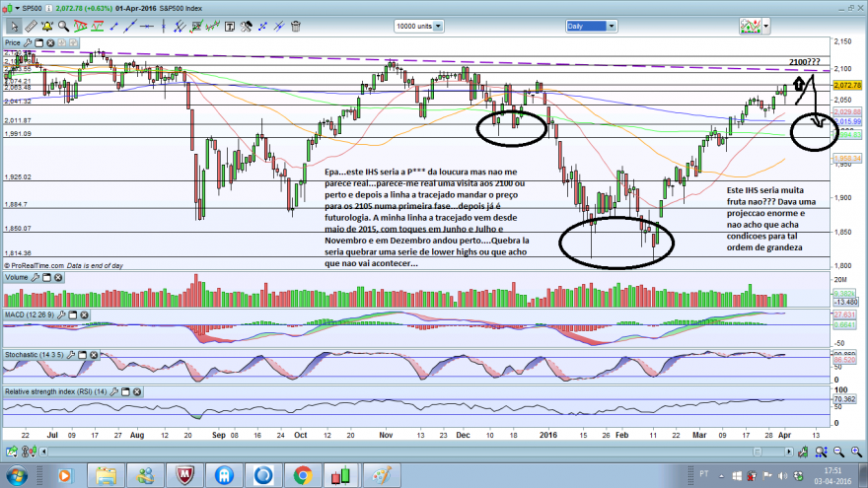868x488 pixels.
Task: Select the cursor pointer tool
Action: 14,26
